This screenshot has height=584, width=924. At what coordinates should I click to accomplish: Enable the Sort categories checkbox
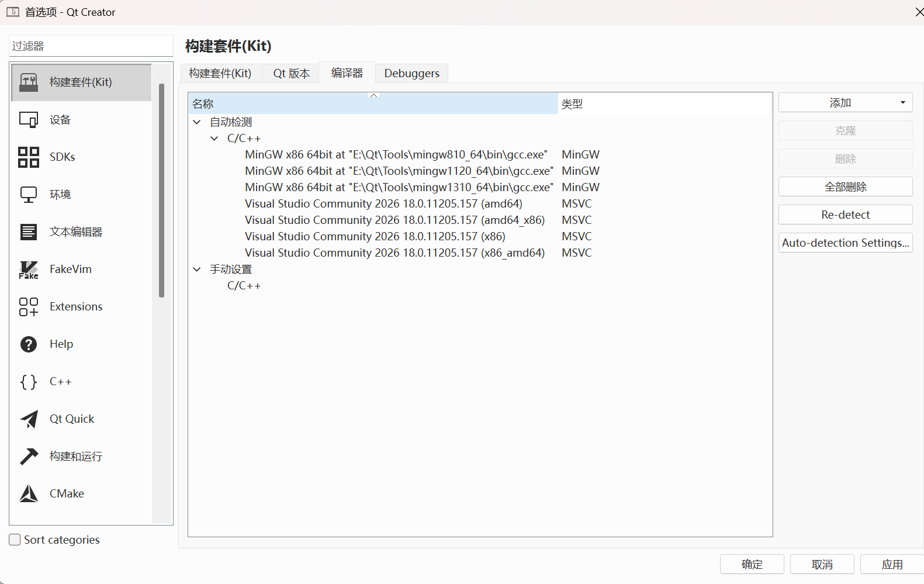tap(15, 540)
